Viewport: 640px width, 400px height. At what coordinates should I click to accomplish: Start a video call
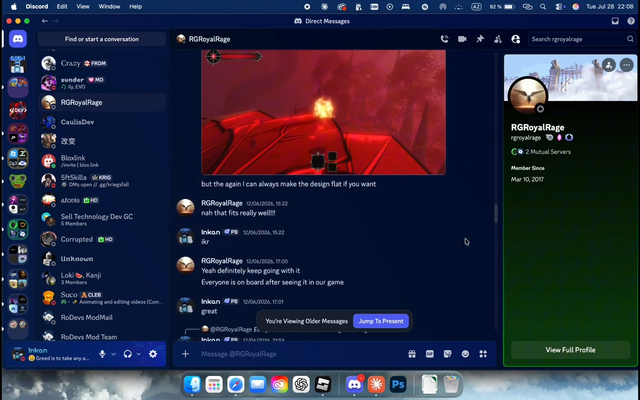pyautogui.click(x=462, y=39)
